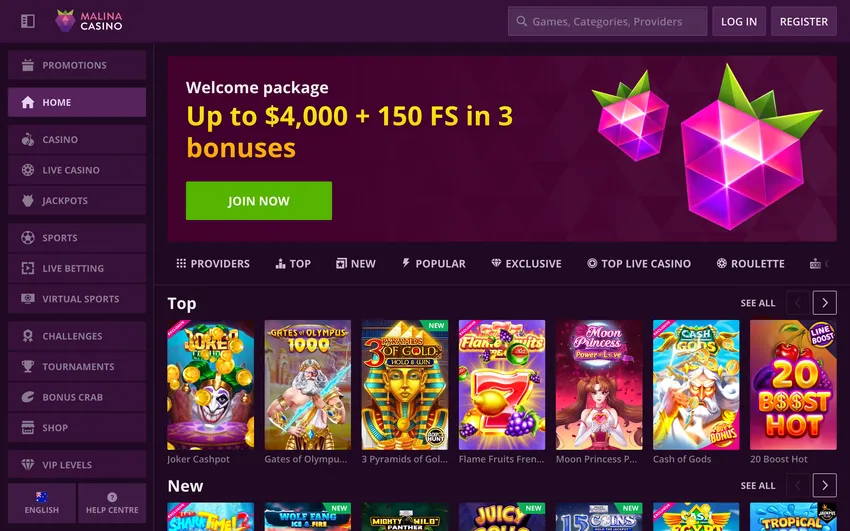Open Bonus Crab in the sidebar
This screenshot has height=531, width=850.
[77, 397]
